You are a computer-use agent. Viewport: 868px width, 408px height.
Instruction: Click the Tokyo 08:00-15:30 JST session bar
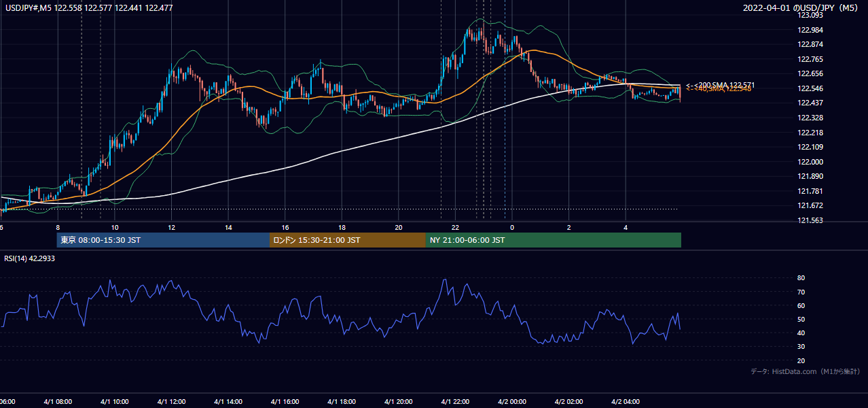click(163, 240)
